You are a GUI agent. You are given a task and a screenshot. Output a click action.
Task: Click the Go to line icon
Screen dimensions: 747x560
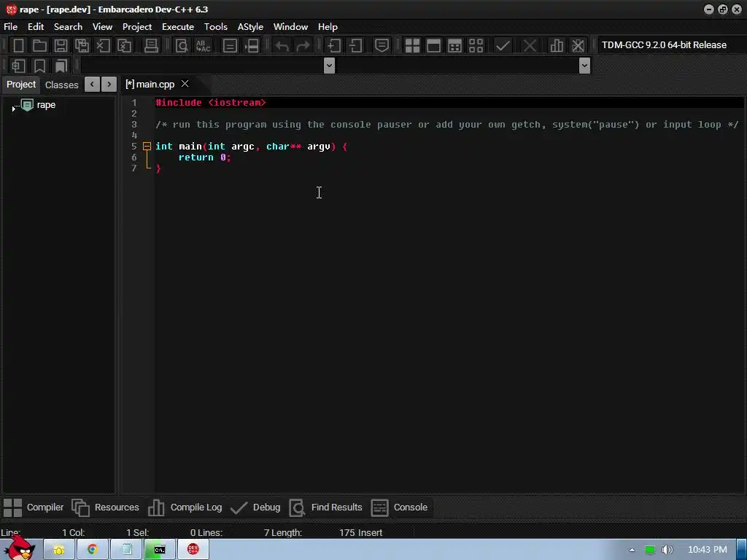point(252,46)
